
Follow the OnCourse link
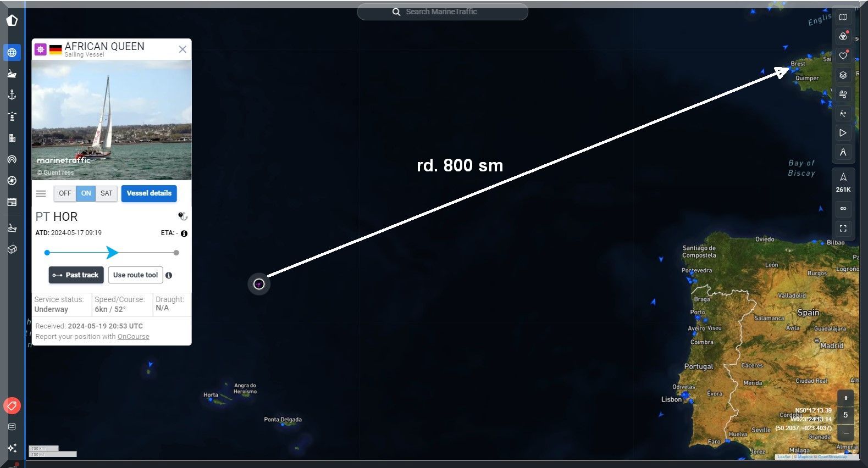tap(133, 337)
